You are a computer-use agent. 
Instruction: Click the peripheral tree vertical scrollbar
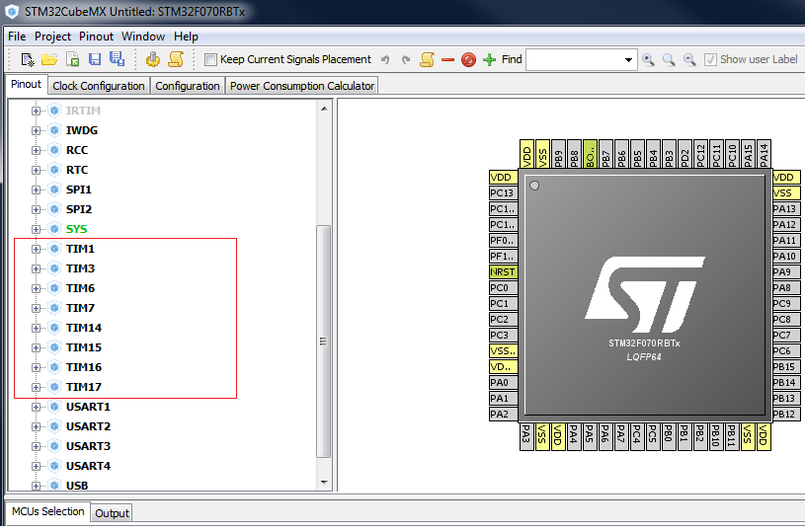tap(323, 341)
